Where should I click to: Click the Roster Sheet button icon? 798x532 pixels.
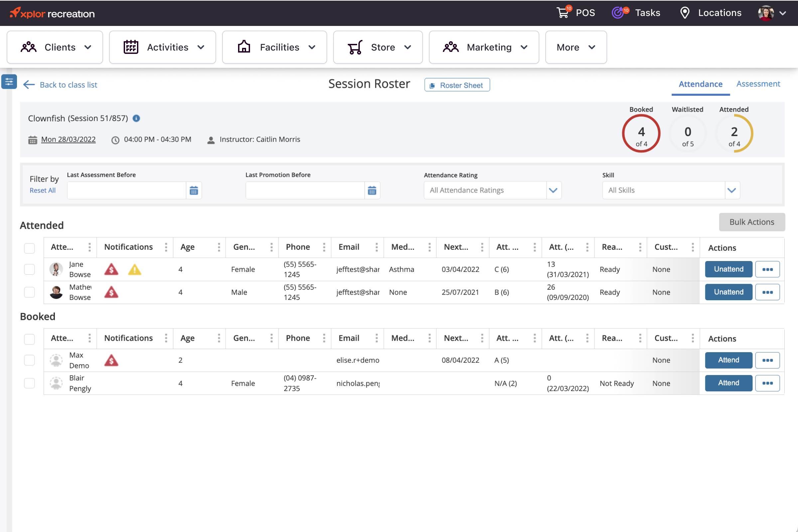point(432,85)
